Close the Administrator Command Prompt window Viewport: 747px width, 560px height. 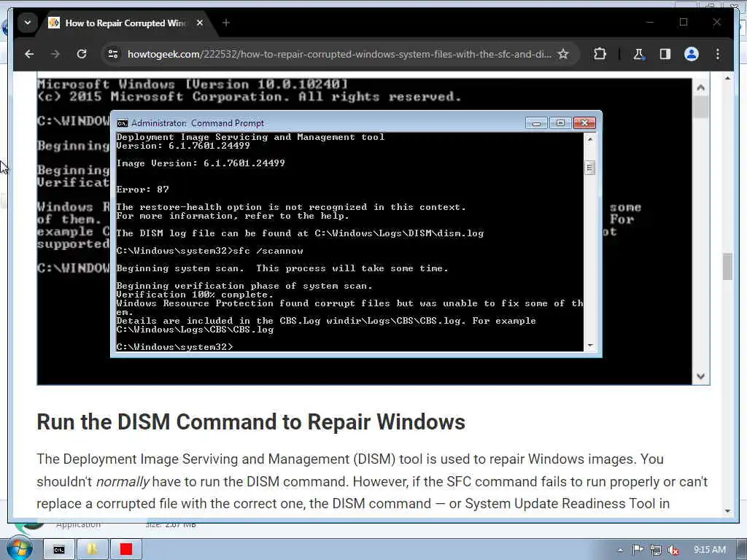[x=584, y=123]
